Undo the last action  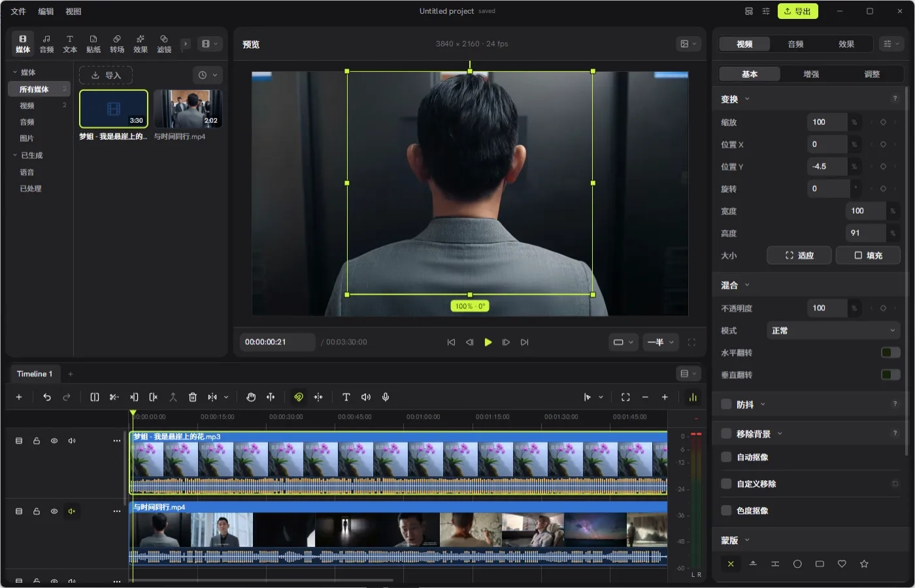47,397
